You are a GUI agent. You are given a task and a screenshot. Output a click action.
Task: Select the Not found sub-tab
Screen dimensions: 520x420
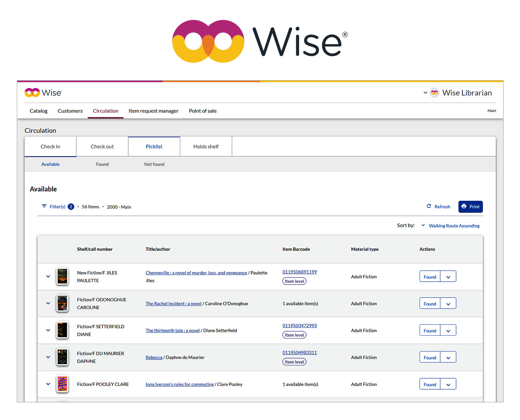coord(154,164)
